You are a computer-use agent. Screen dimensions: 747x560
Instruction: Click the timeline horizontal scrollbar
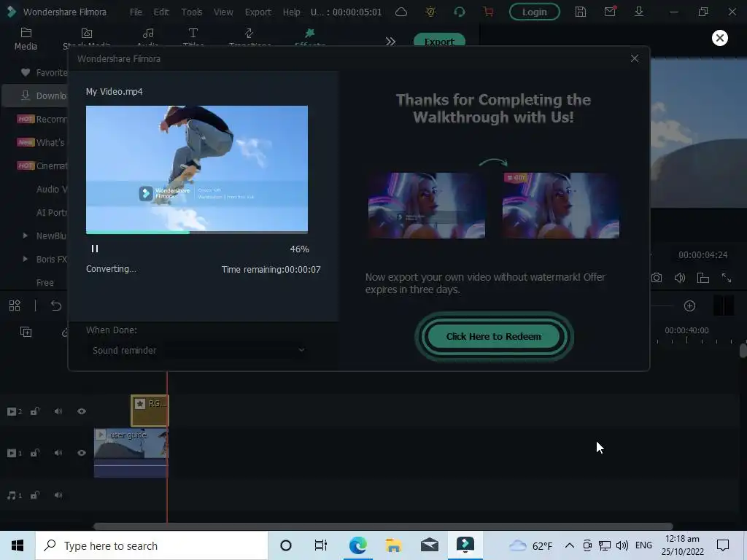pos(383,526)
